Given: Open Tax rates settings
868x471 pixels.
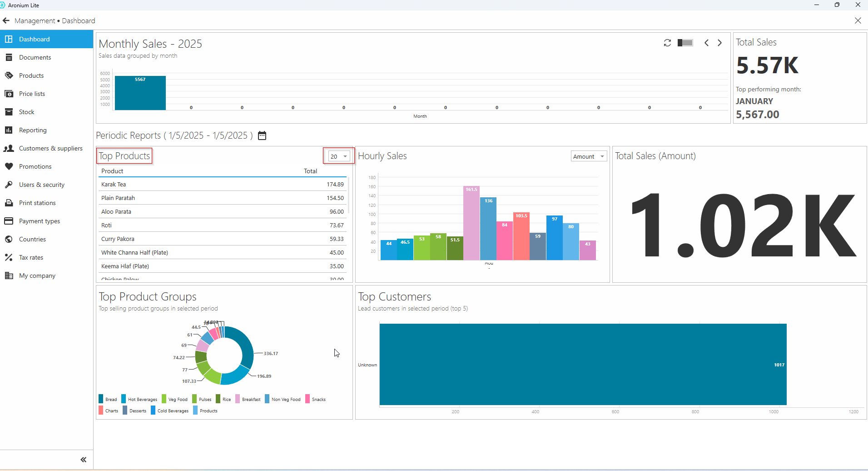Looking at the screenshot, I should pyautogui.click(x=31, y=257).
